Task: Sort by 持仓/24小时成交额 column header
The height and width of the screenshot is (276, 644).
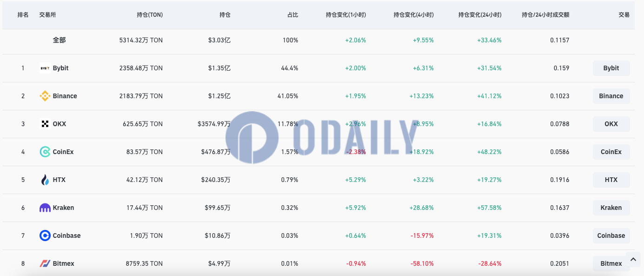Action: (545, 15)
